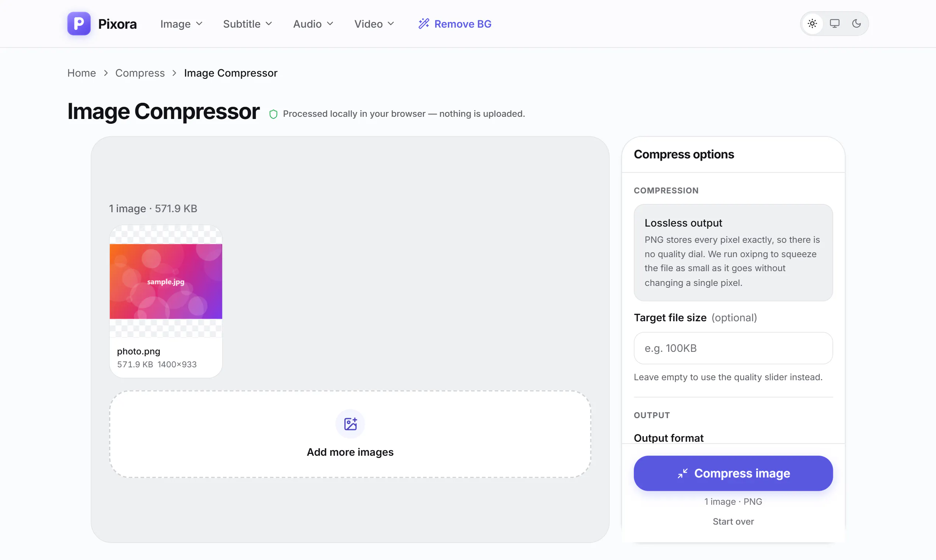Click the Compress image button
Image resolution: width=936 pixels, height=560 pixels.
tap(733, 473)
